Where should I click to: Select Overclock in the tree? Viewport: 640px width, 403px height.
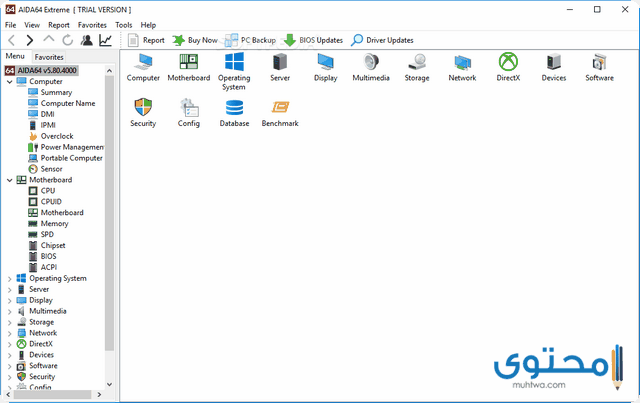(x=51, y=136)
